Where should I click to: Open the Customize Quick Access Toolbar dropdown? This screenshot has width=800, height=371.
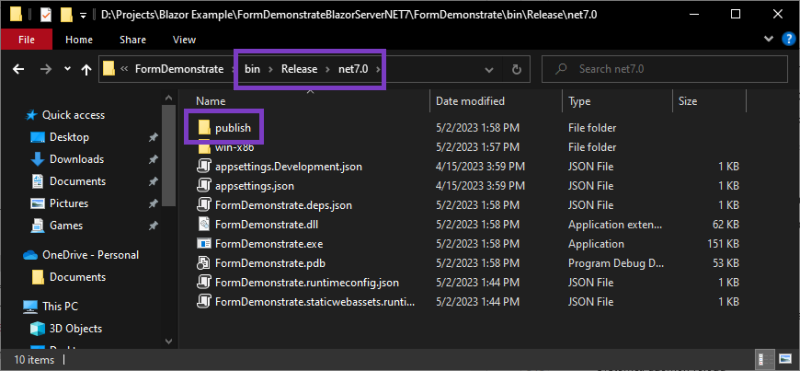[83, 16]
